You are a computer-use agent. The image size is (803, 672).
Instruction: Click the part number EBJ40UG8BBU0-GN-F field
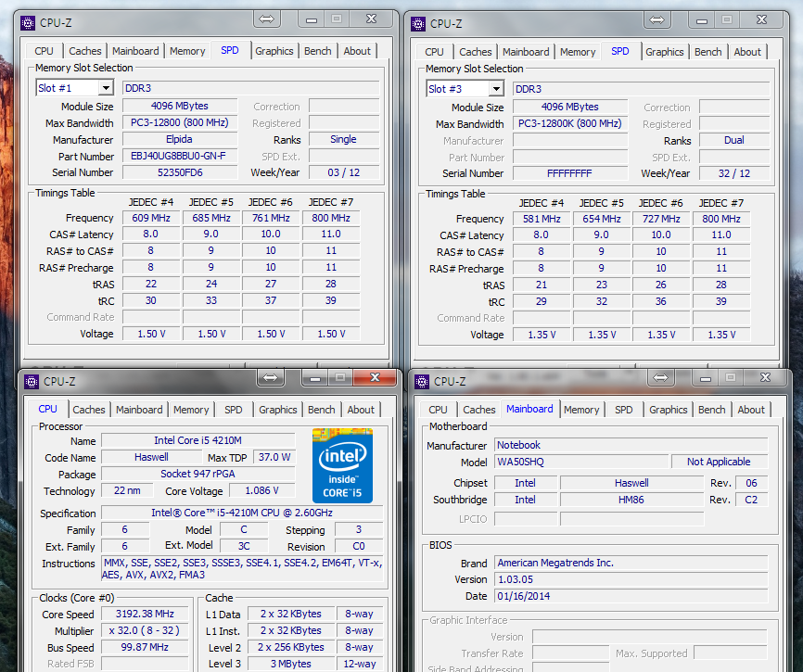click(180, 156)
